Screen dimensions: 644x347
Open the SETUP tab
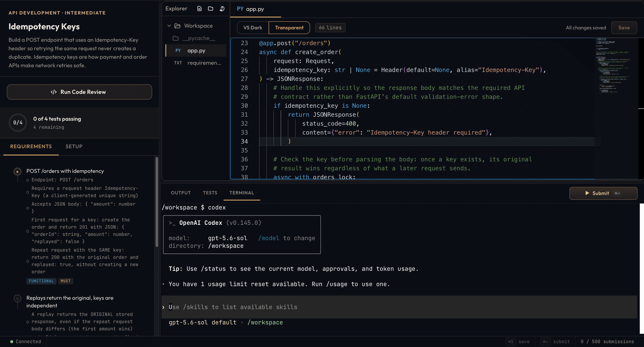pyautogui.click(x=74, y=146)
